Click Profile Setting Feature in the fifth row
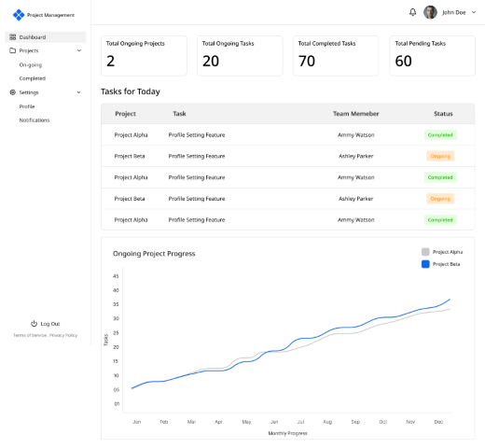Image resolution: width=485 pixels, height=448 pixels. [197, 219]
